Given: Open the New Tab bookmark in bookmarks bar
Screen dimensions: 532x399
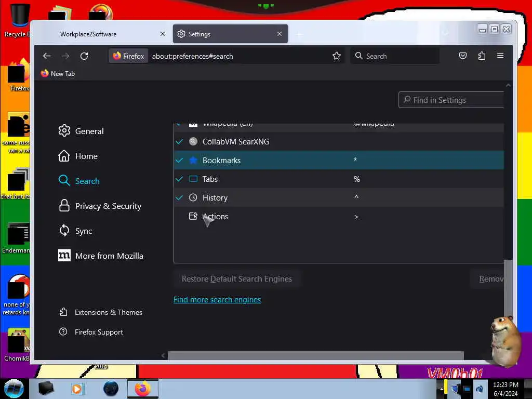Looking at the screenshot, I should (x=58, y=73).
